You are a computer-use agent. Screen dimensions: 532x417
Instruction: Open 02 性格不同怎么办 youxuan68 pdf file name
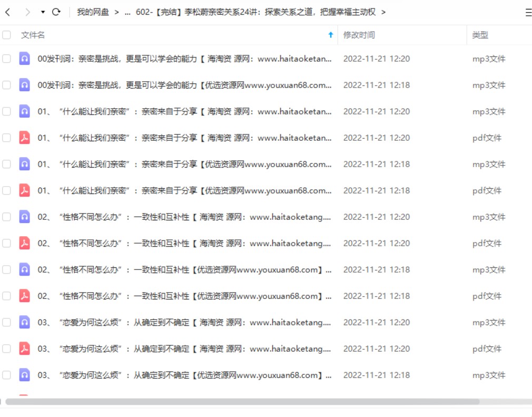pyautogui.click(x=184, y=296)
